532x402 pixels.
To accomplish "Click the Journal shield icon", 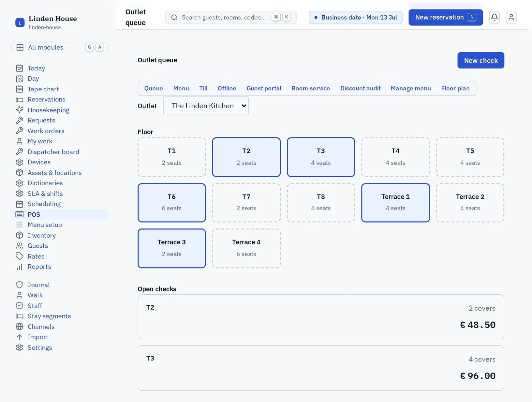I will (x=20, y=285).
